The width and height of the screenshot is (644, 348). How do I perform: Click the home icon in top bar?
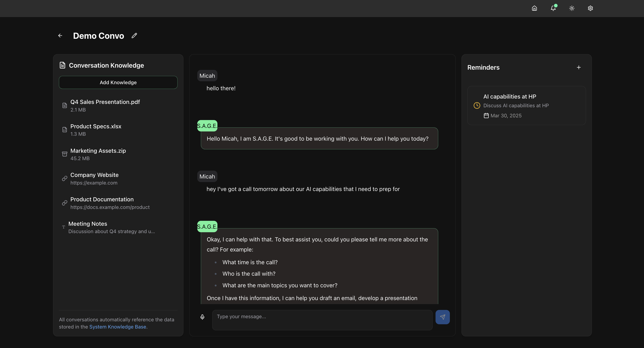(x=534, y=8)
